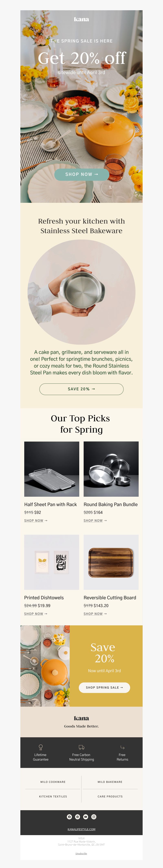Screen dimensions: 163x868
Task: Click the Free Returns arrow icon
Action: click(122, 747)
